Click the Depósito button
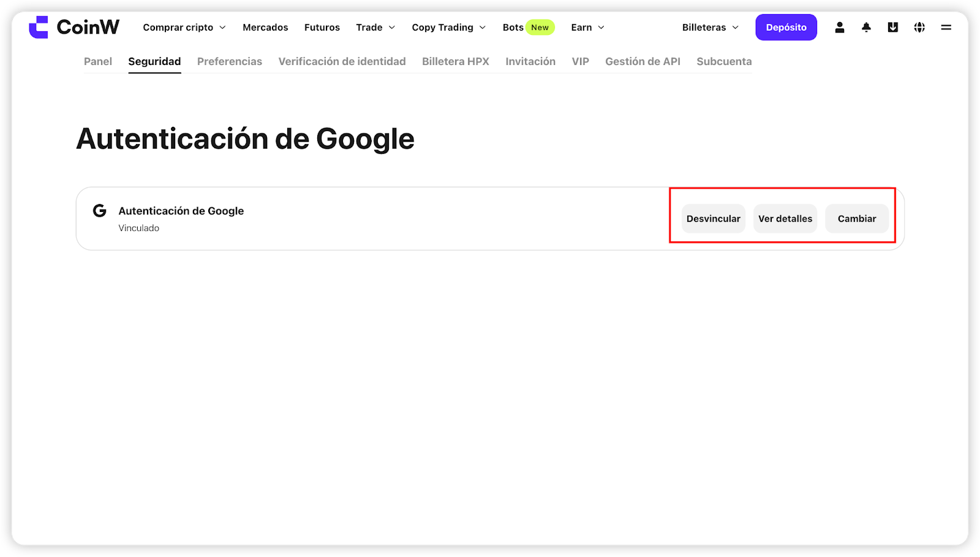This screenshot has height=557, width=980. (786, 28)
